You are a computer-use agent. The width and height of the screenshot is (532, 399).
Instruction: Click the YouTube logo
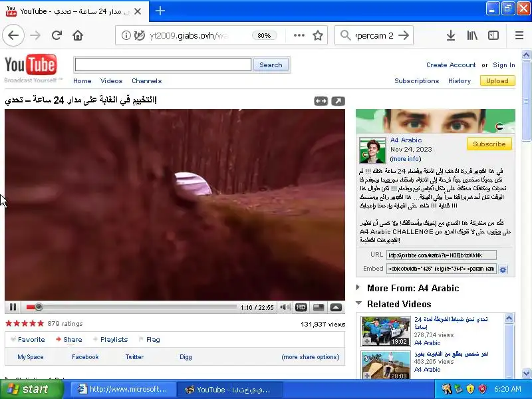(x=31, y=64)
